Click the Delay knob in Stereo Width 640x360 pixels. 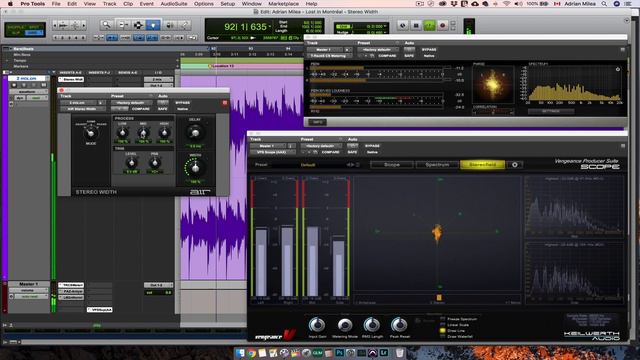(195, 132)
